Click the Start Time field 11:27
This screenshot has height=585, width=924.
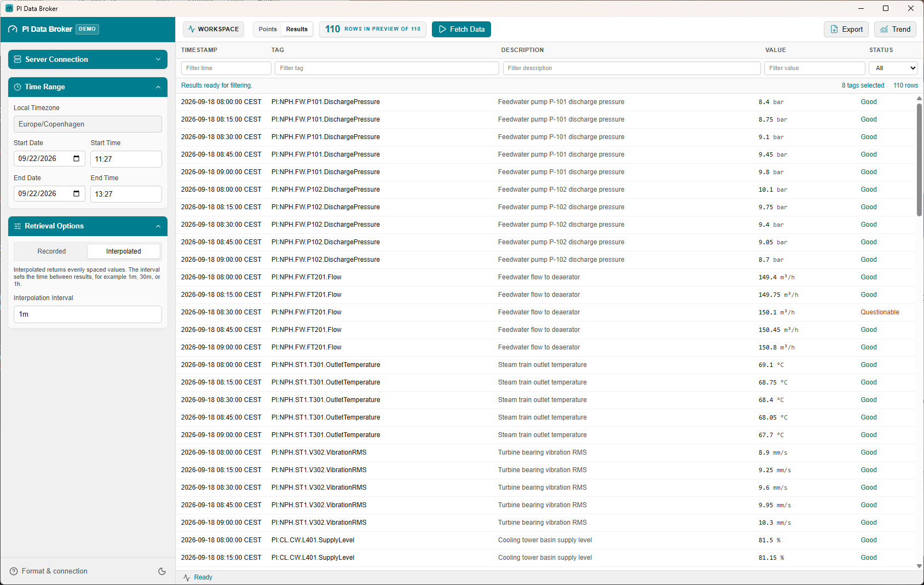click(x=126, y=159)
